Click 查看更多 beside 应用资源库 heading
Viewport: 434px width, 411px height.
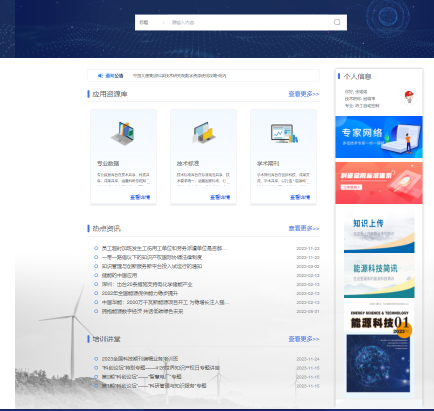coord(304,94)
